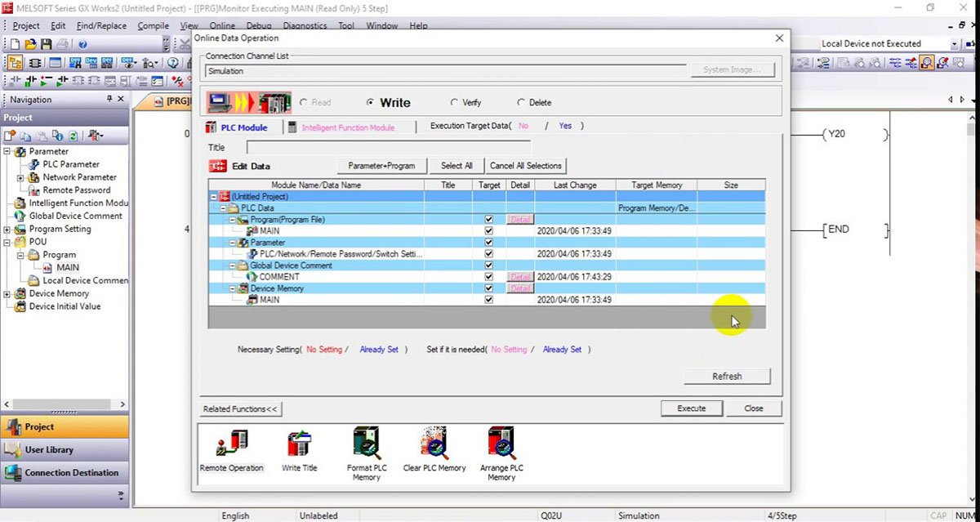This screenshot has width=980, height=522.
Task: Open Connection Destination pane
Action: pos(65,473)
